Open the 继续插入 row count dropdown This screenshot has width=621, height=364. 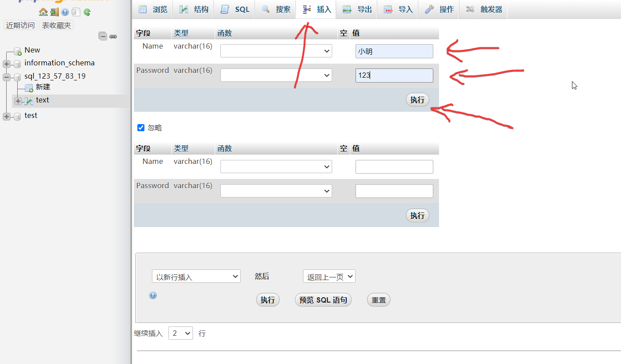[x=181, y=333]
